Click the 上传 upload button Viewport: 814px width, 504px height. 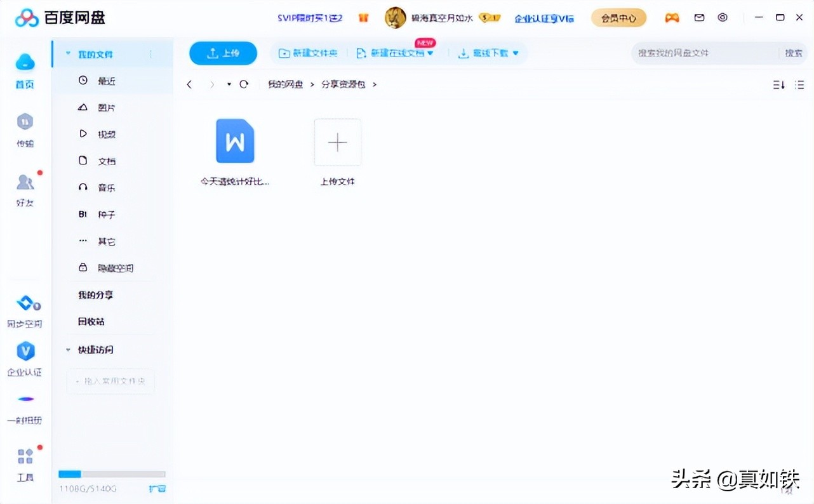click(x=223, y=53)
